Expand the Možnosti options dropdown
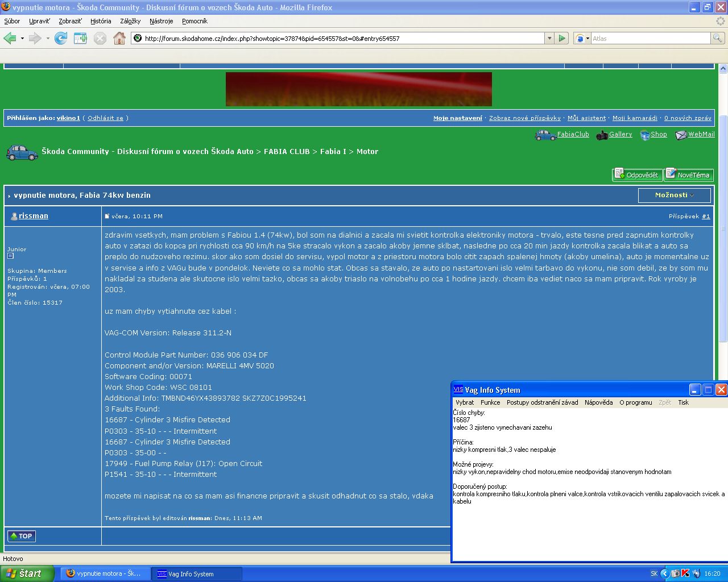 [x=675, y=195]
